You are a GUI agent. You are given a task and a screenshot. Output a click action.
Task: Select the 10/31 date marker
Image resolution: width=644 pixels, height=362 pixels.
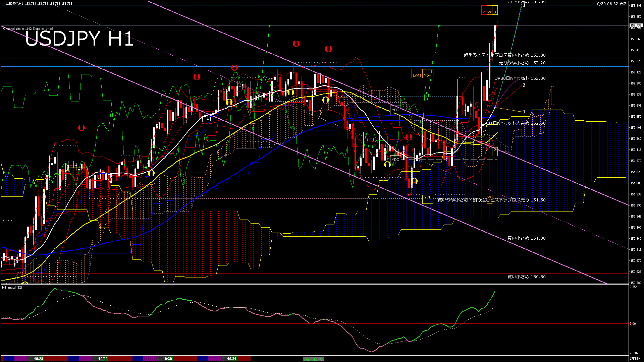[232, 359]
